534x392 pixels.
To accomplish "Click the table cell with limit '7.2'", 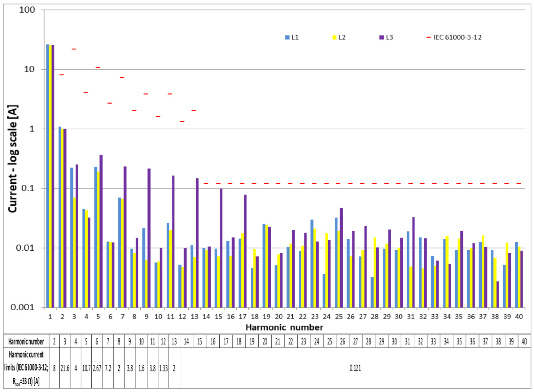I will 108,368.
